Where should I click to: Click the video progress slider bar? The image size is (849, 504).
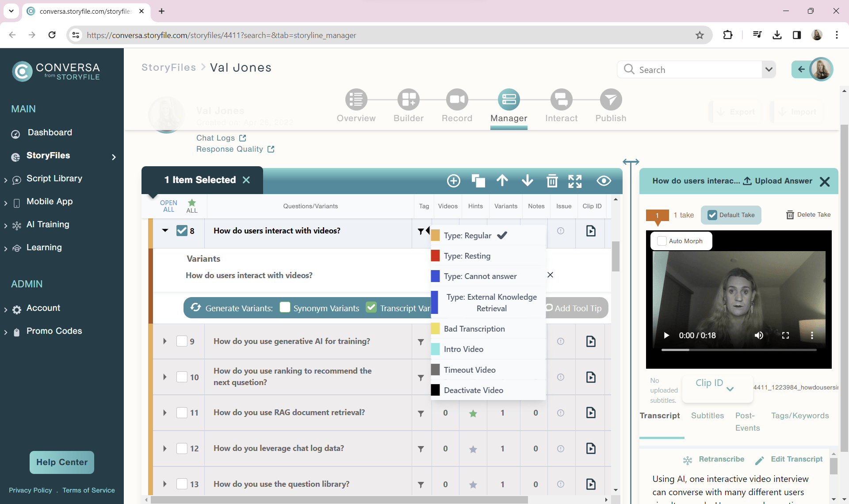tap(738, 350)
